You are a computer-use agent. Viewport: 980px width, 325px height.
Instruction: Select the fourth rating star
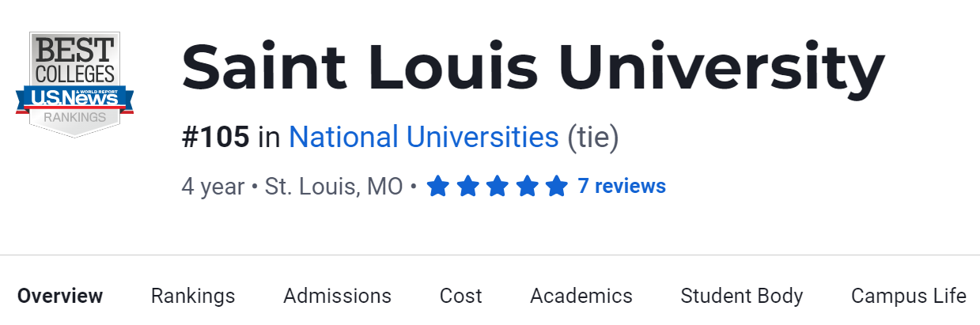528,187
